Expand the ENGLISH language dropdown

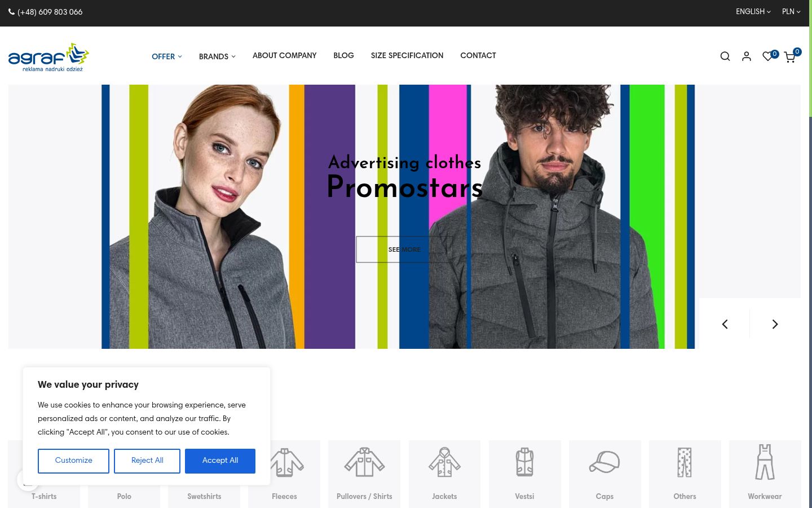(x=753, y=12)
